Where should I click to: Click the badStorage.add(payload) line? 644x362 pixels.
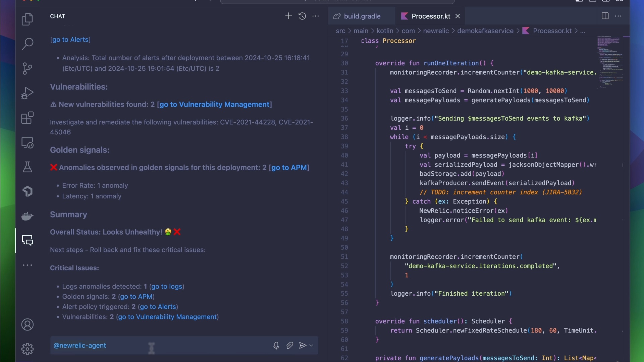tap(462, 174)
